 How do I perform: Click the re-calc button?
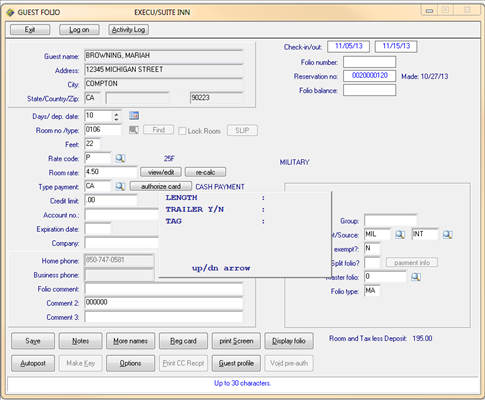point(205,172)
